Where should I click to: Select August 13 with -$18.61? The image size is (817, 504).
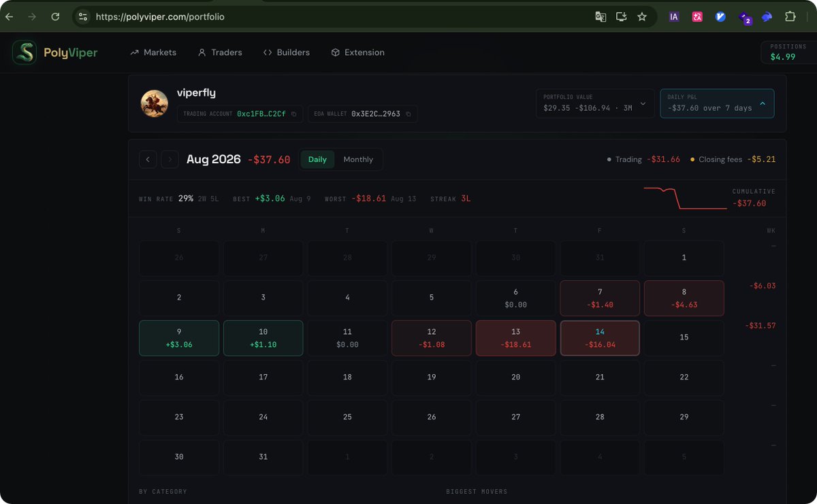pos(515,338)
